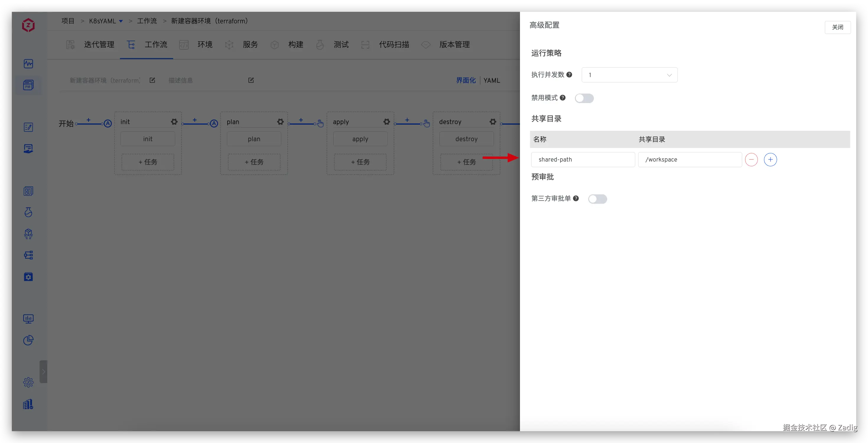Click the blue plus icon to add shared directory

[x=770, y=160]
